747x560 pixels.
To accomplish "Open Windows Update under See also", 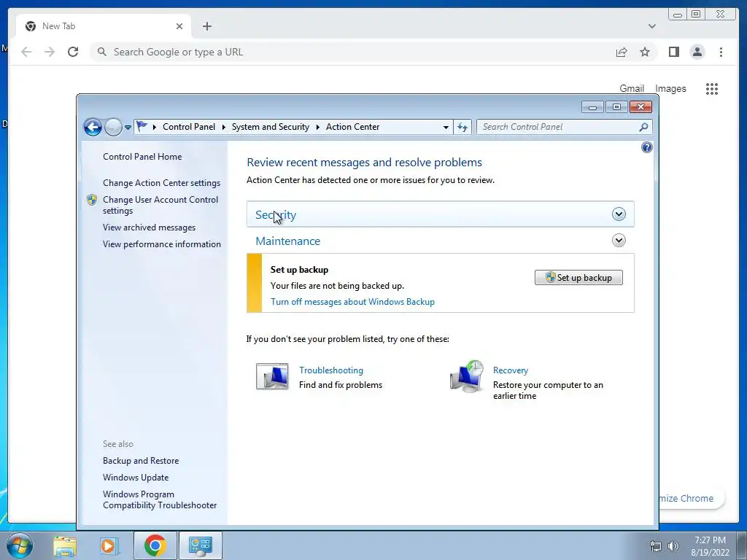I will [136, 478].
